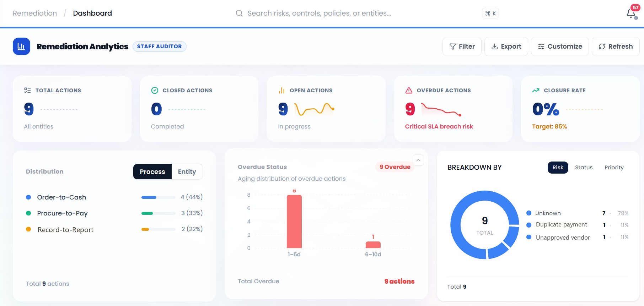Click the search magnifier icon
This screenshot has width=644, height=306.
[x=239, y=13]
